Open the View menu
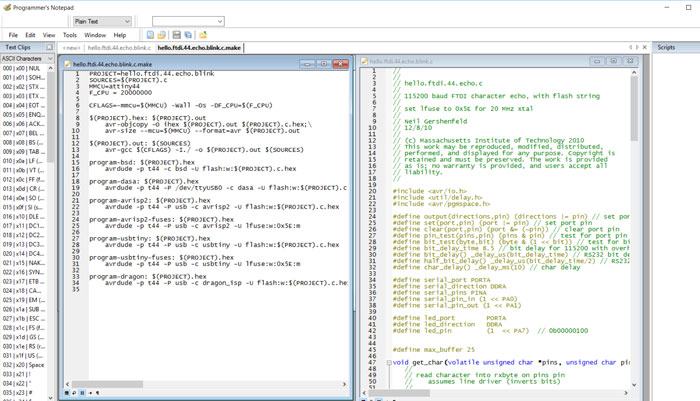Viewport: 700px width, 401px height. tap(49, 35)
